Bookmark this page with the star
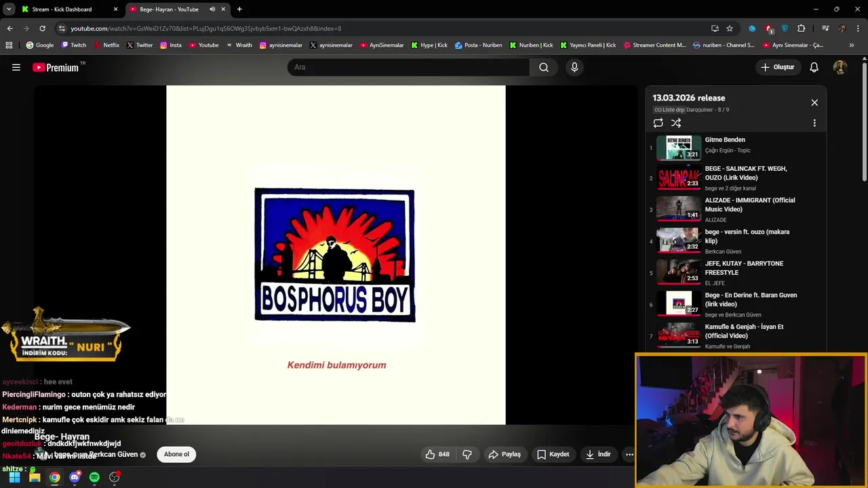This screenshot has height=488, width=868. point(730,28)
